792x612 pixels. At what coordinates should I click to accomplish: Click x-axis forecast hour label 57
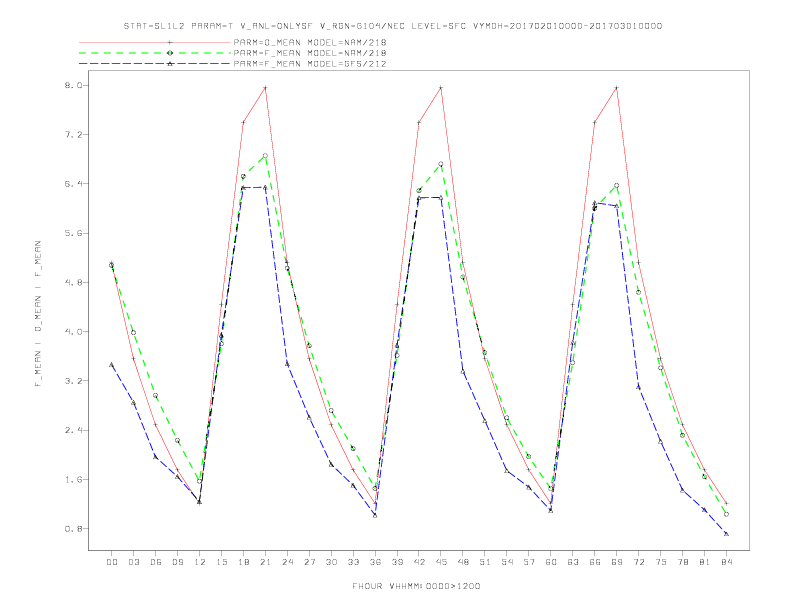click(x=529, y=562)
